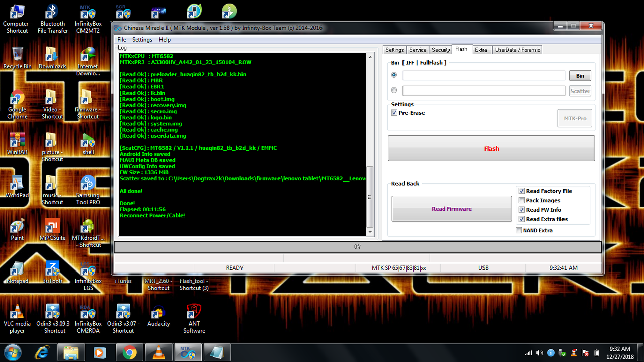Select the Scatter file radio button
Image resolution: width=644 pixels, height=362 pixels.
point(394,90)
